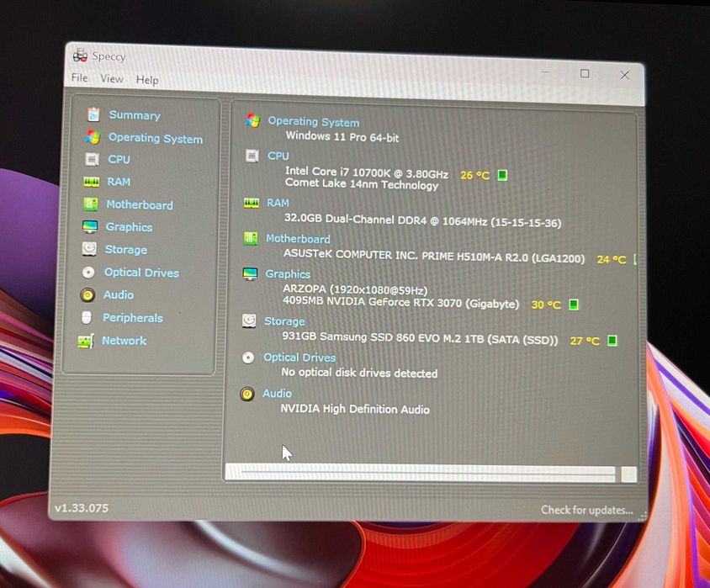Click the Speccy app icon in title bar
Image resolution: width=710 pixels, height=588 pixels.
pyautogui.click(x=80, y=56)
